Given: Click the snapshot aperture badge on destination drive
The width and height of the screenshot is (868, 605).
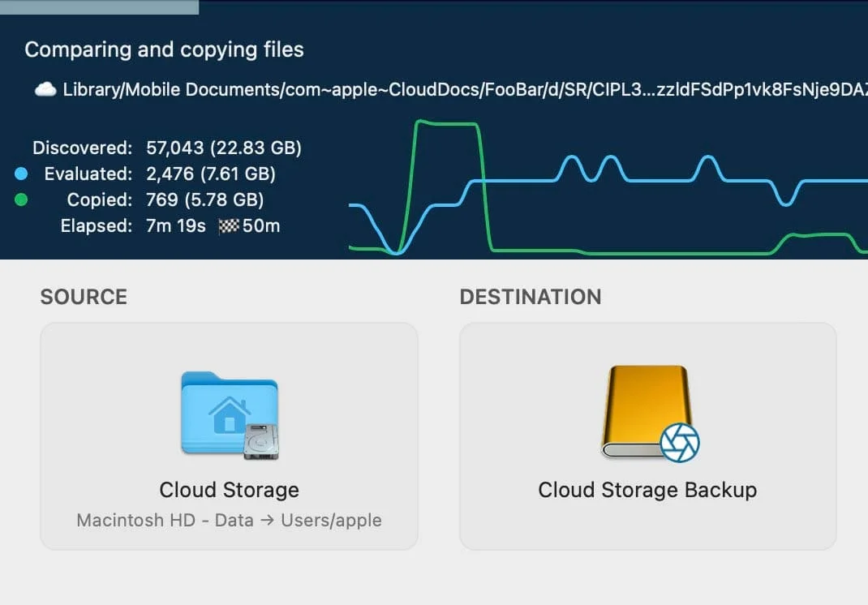Looking at the screenshot, I should (679, 442).
